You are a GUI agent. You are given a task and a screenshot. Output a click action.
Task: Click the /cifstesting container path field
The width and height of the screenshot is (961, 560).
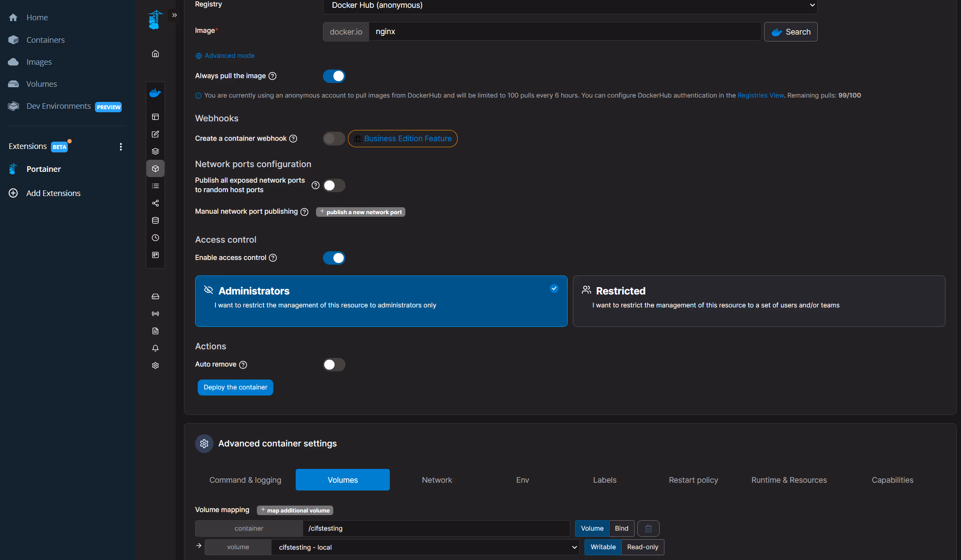[436, 528]
